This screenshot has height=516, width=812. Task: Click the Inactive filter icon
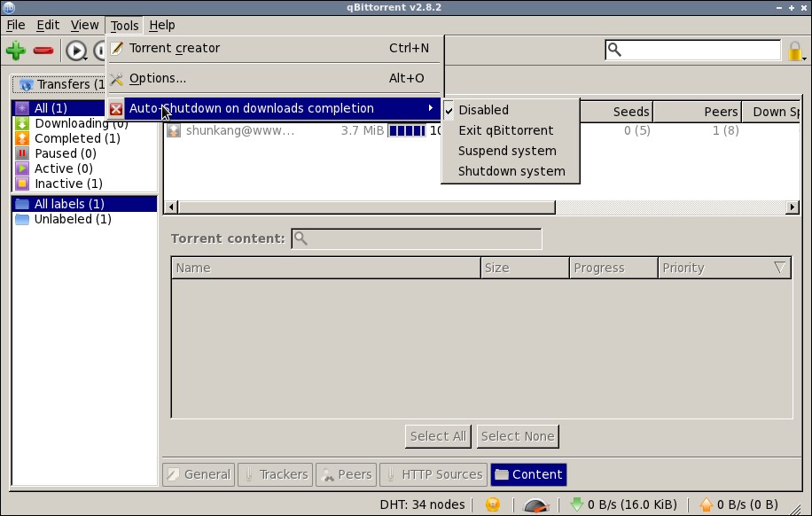[x=22, y=184]
